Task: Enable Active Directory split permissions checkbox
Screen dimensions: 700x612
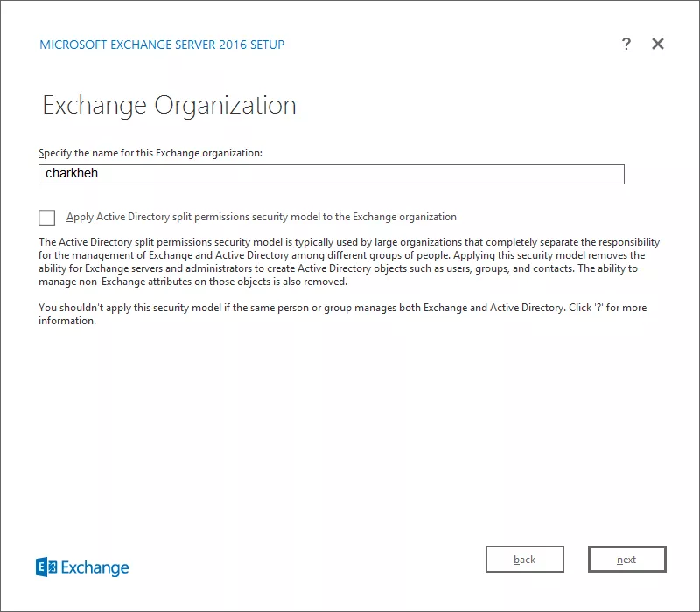Action: click(x=47, y=217)
